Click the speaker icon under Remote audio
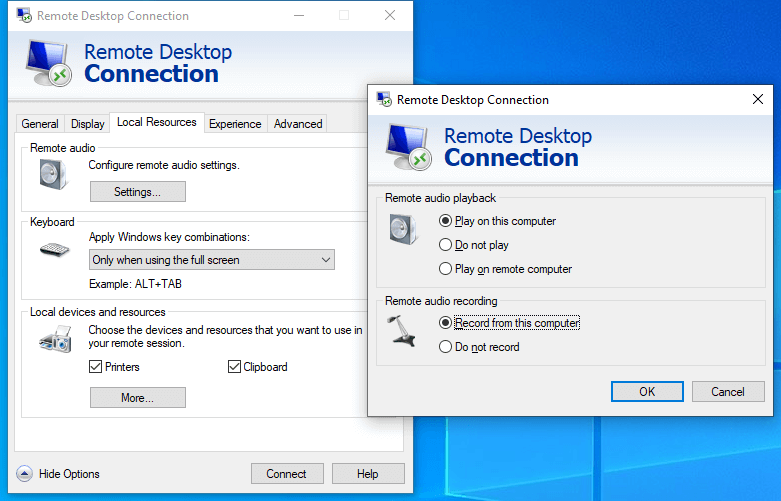 click(53, 175)
